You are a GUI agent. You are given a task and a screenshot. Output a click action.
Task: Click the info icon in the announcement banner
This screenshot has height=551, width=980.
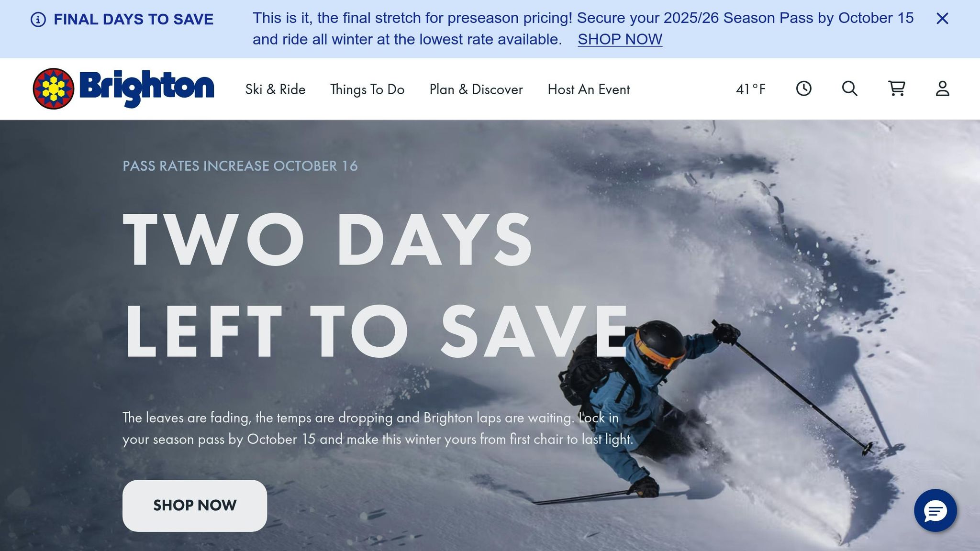point(38,20)
